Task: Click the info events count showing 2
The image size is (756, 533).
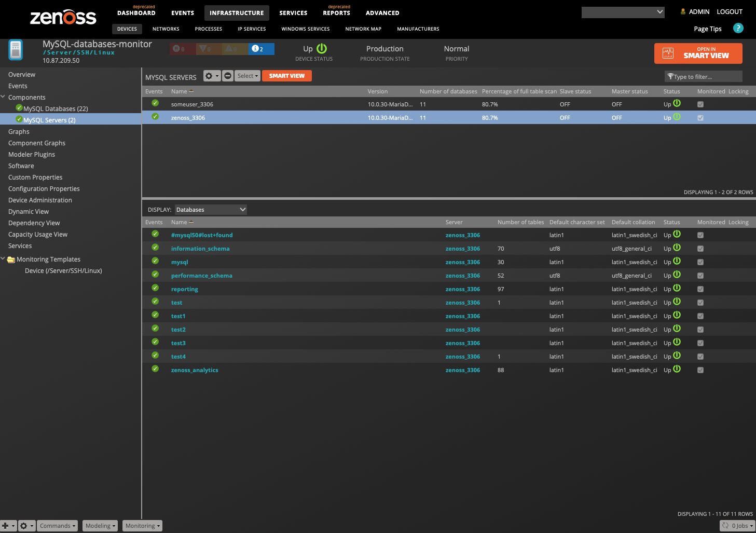Action: [261, 49]
